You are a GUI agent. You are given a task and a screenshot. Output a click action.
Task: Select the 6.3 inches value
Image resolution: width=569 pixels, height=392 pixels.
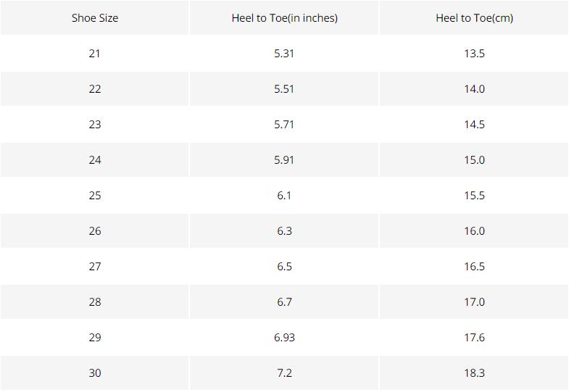click(x=284, y=231)
